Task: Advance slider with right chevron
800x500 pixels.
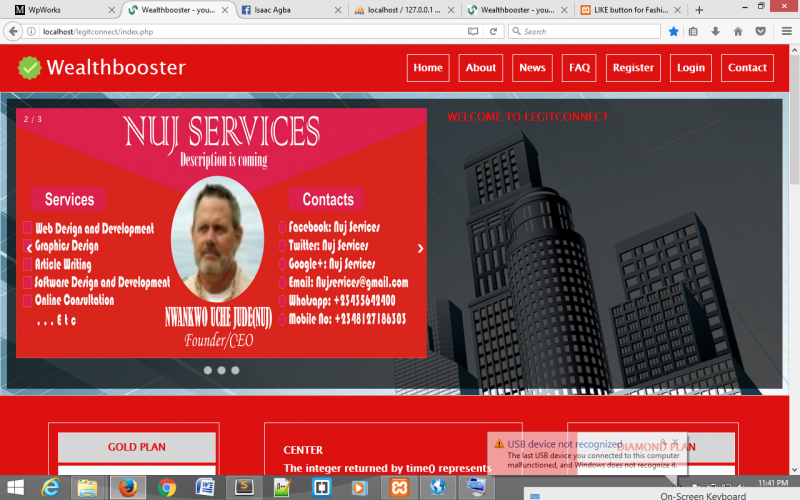Action: (x=420, y=248)
